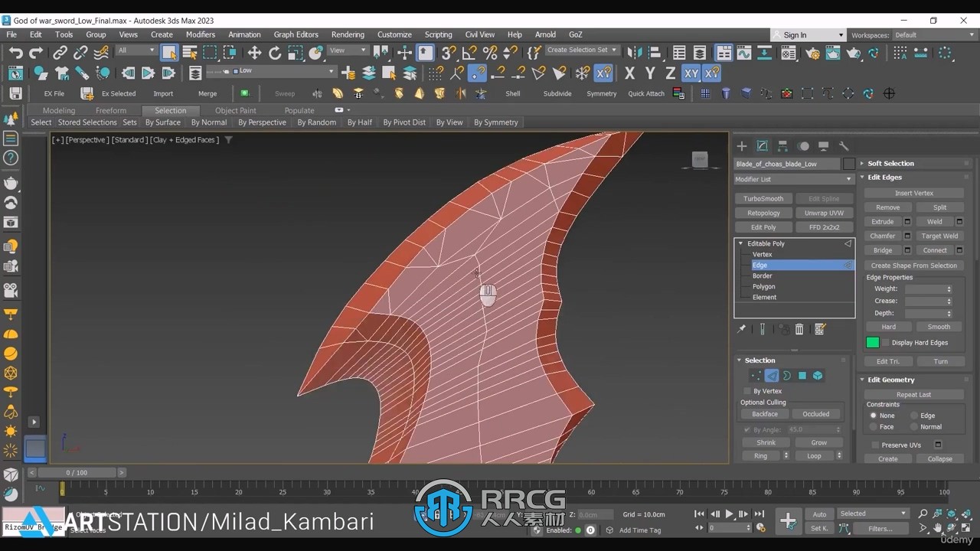Open the Create command panel tab
Viewport: 980px width, 551px height.
point(741,146)
